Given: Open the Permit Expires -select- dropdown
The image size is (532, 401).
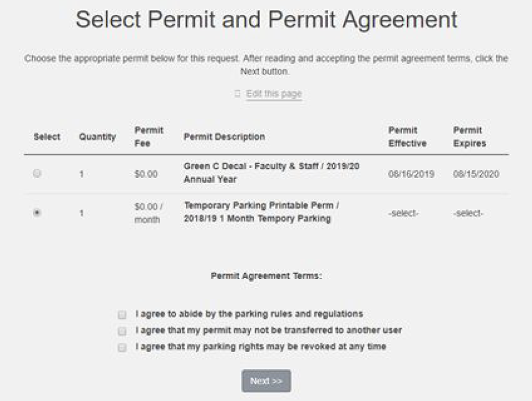Looking at the screenshot, I should click(469, 213).
